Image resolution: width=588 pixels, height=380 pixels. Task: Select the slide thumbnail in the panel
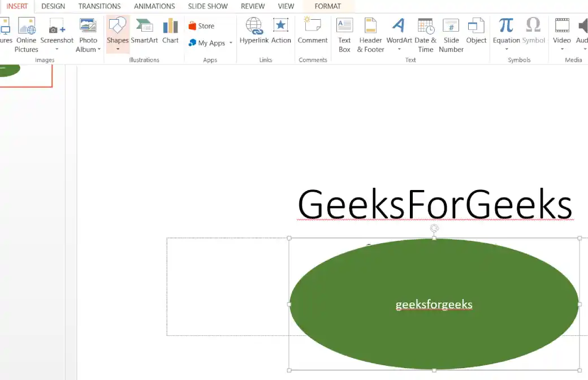pos(26,75)
